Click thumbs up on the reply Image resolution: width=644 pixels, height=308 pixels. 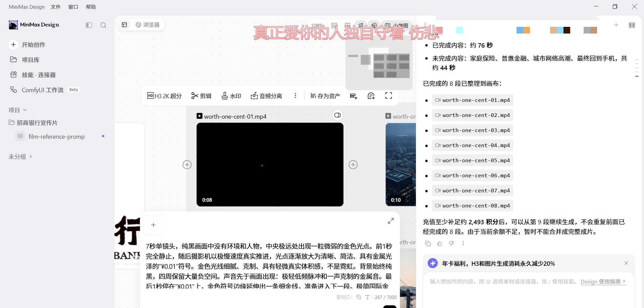click(439, 243)
